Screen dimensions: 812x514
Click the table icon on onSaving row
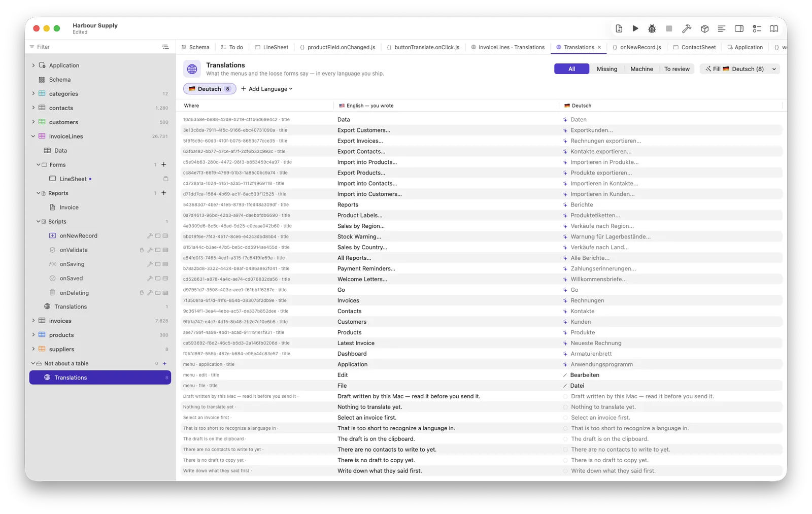pyautogui.click(x=165, y=264)
